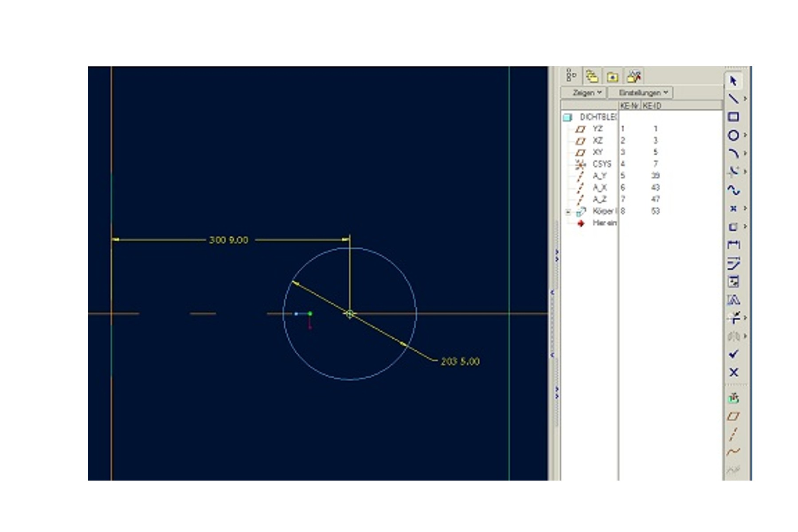Open the Favorites navigator tab
Image resolution: width=798 pixels, height=532 pixels.
tap(612, 76)
